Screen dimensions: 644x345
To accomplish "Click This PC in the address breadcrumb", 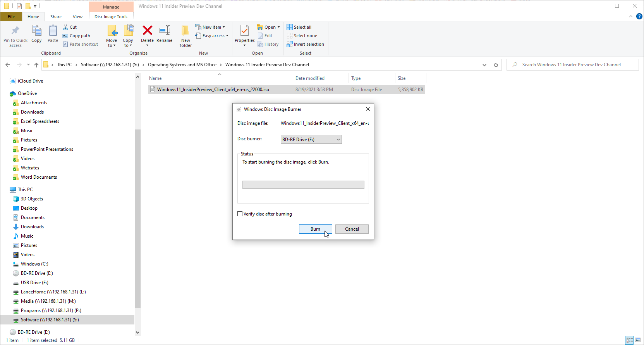I will click(64, 65).
